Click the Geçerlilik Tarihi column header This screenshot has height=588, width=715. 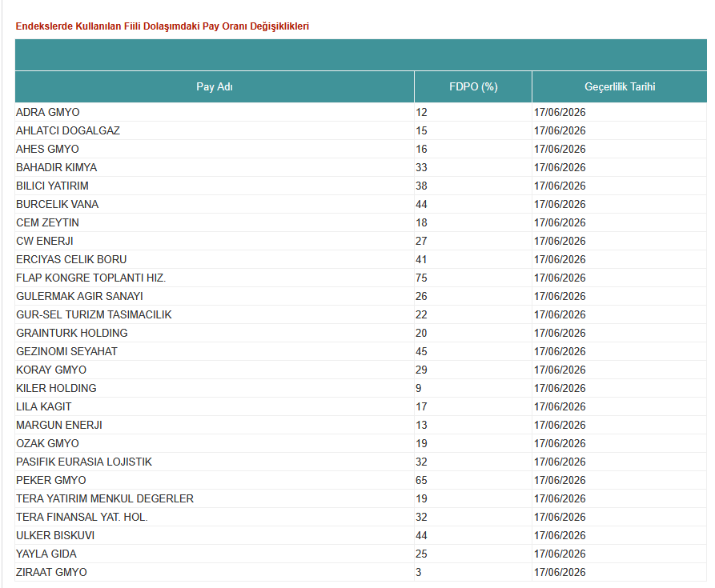coord(619,86)
